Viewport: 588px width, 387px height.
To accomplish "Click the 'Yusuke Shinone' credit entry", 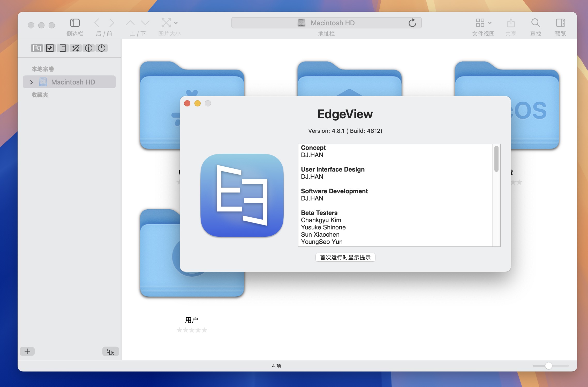I will click(323, 227).
